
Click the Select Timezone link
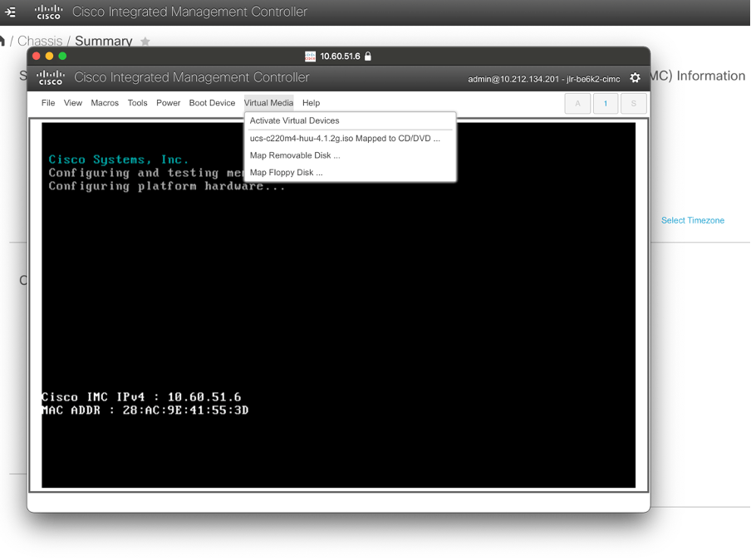coord(692,220)
